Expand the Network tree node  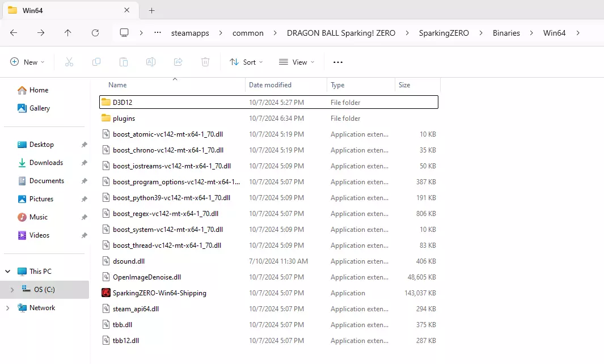coord(8,308)
